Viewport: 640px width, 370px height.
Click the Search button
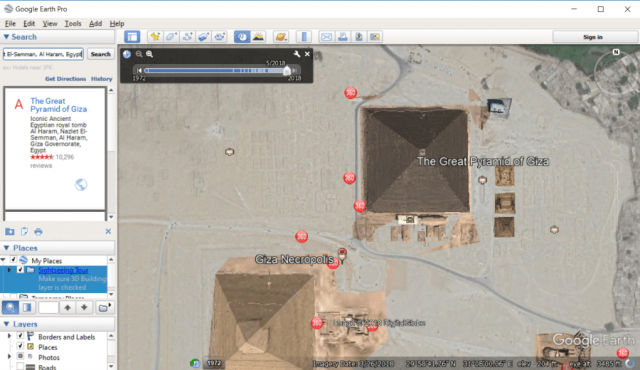(100, 54)
